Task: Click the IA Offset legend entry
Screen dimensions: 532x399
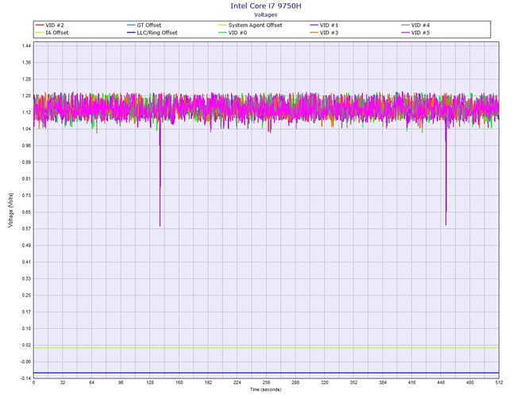Action: pos(52,33)
